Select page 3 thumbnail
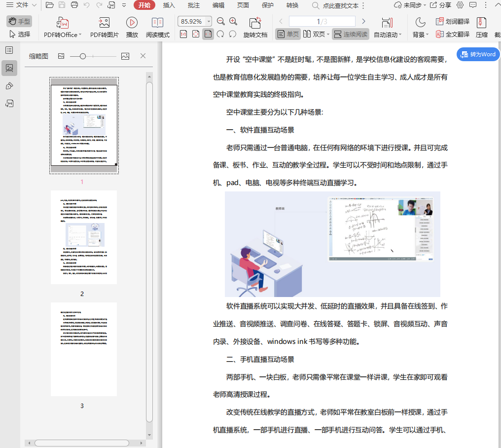Image resolution: width=501 pixels, height=448 pixels. click(x=84, y=349)
